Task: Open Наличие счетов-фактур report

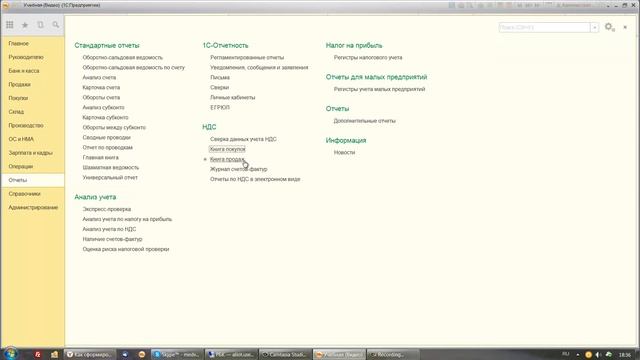Action: pyautogui.click(x=112, y=239)
